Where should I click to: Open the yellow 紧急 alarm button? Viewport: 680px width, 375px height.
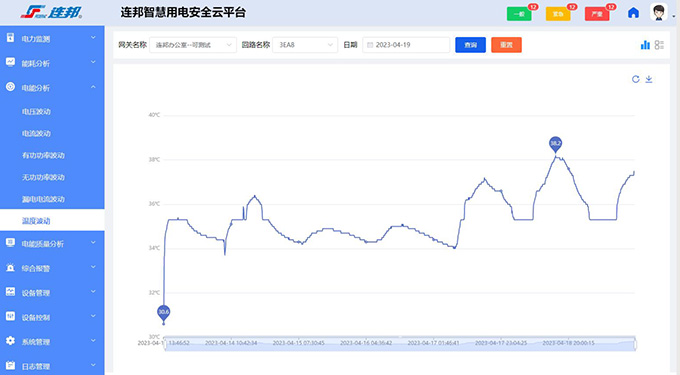[558, 14]
